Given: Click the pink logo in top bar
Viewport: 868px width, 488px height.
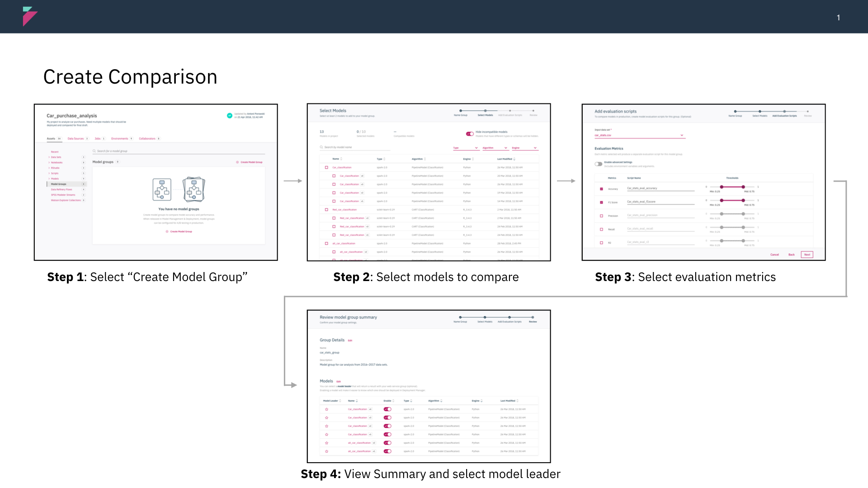Looking at the screenshot, I should click(x=29, y=16).
